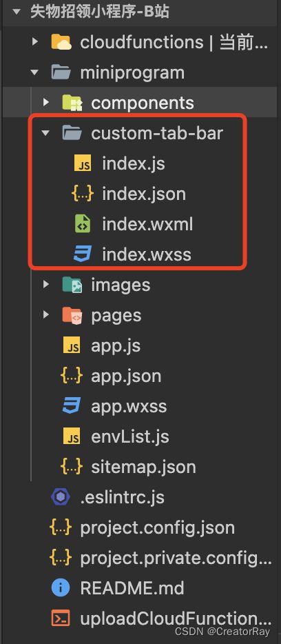Open the uploadCloudFunction script file
The image size is (281, 644).
[176, 618]
